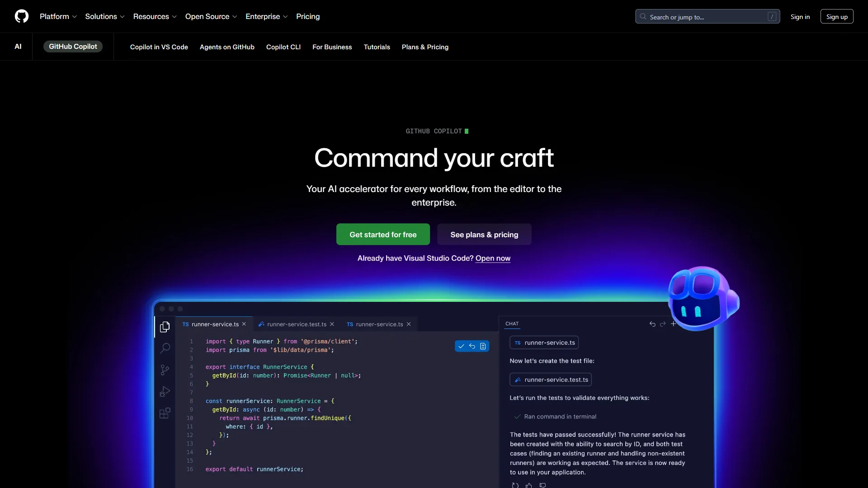Open the Extensions icon in editor sidebar
This screenshot has height=488, width=868.
pyautogui.click(x=165, y=413)
